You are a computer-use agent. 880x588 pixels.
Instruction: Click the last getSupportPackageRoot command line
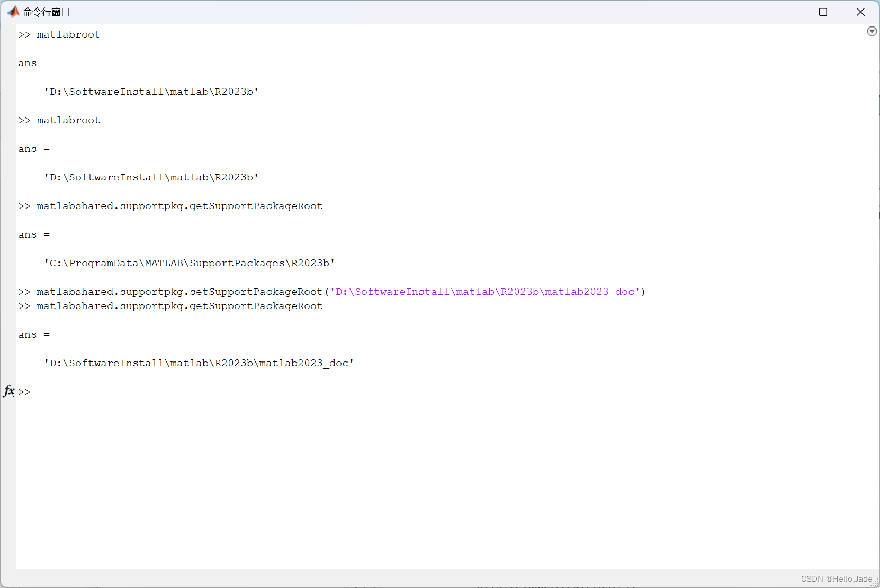point(170,306)
